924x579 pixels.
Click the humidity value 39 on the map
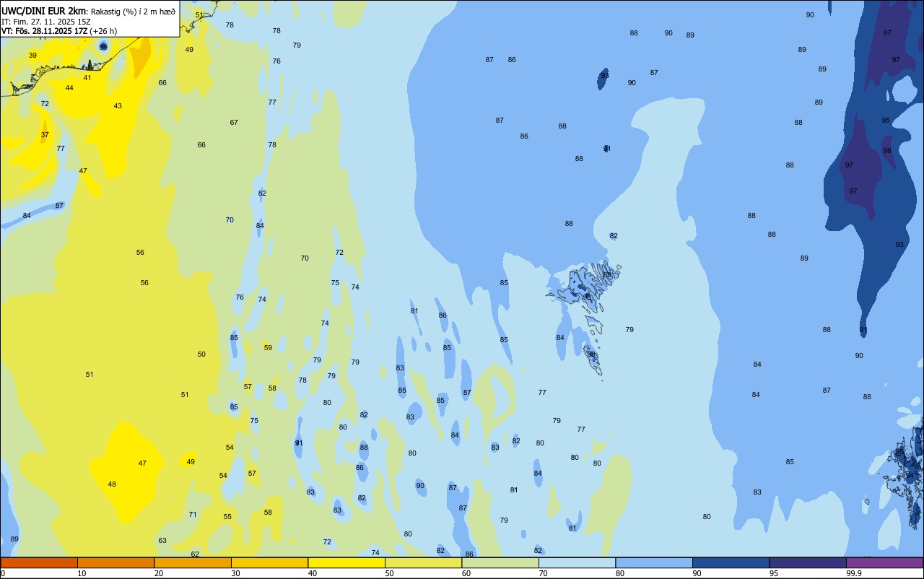click(32, 56)
